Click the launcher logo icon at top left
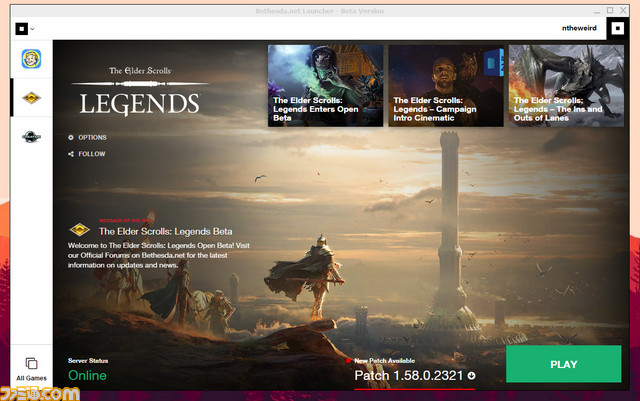 [22, 29]
